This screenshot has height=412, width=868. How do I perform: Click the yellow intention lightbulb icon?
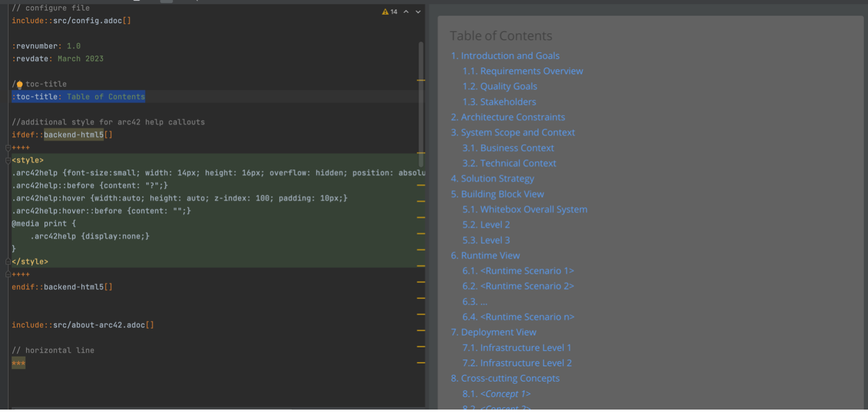click(19, 84)
